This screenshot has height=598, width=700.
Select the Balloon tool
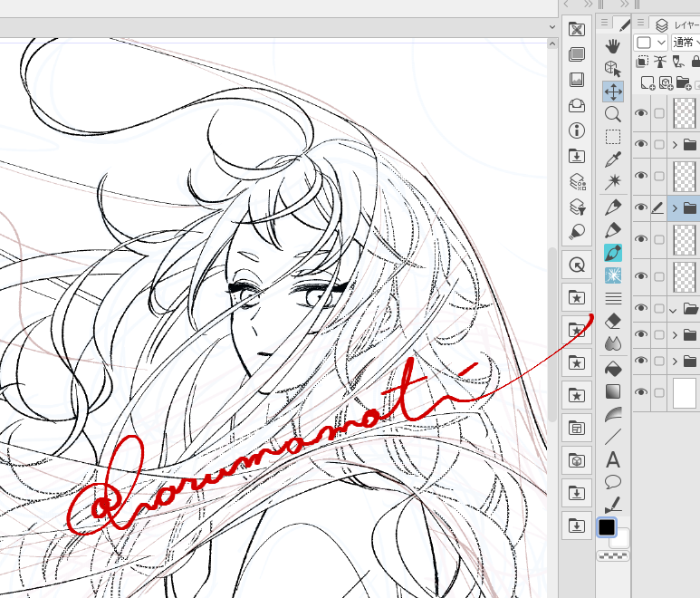tap(613, 482)
